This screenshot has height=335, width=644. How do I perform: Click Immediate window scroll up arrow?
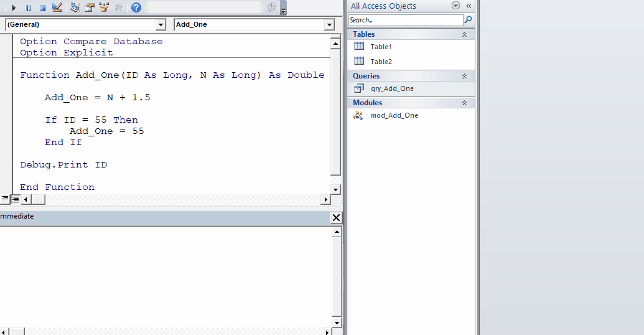[337, 232]
